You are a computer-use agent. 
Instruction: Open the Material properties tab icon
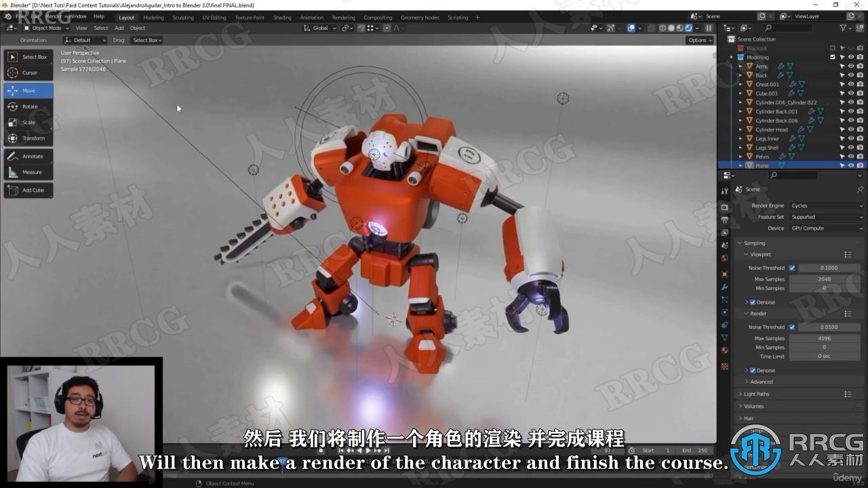coord(725,350)
